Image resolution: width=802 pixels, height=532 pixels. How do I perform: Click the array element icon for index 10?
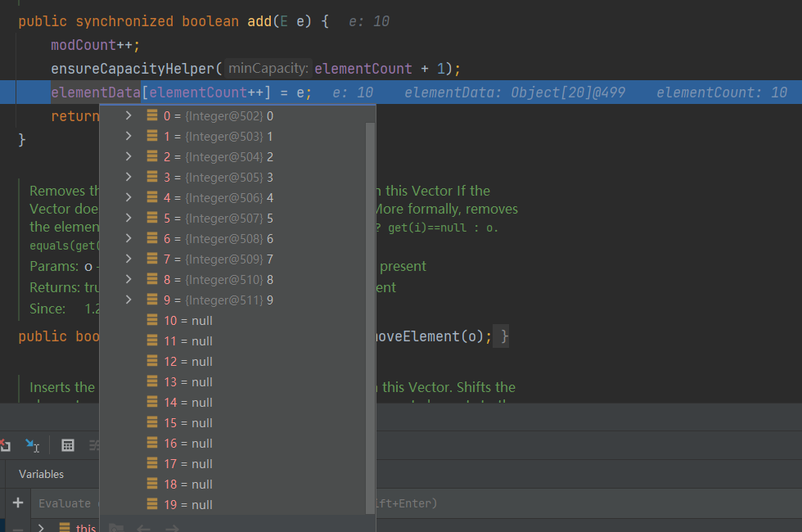coord(152,321)
